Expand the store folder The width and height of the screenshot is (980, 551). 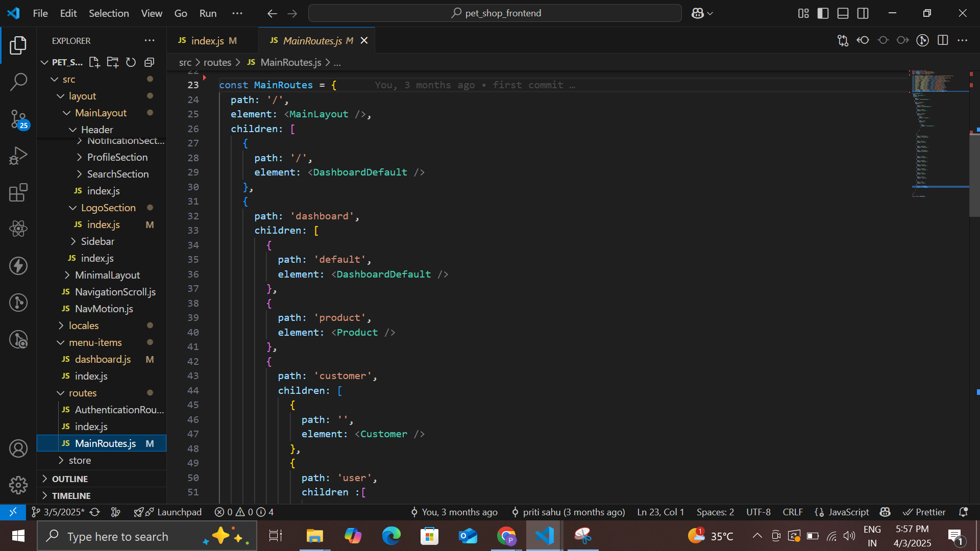tap(80, 460)
